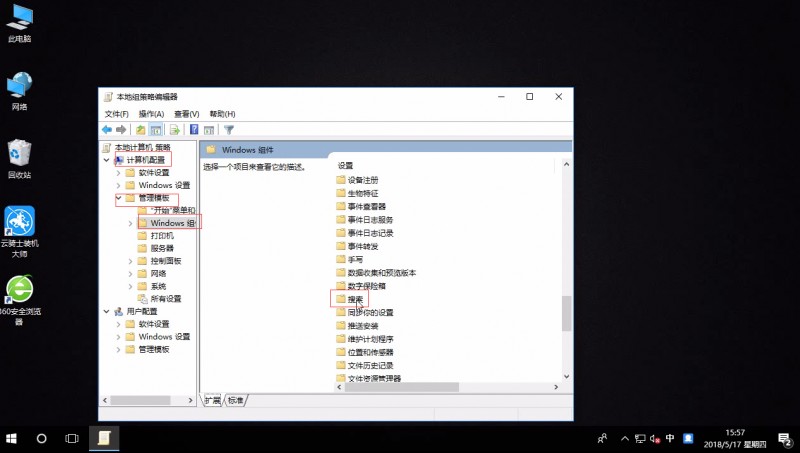The image size is (800, 453).
Task: Collapse the 用户配置 tree node
Action: [107, 311]
